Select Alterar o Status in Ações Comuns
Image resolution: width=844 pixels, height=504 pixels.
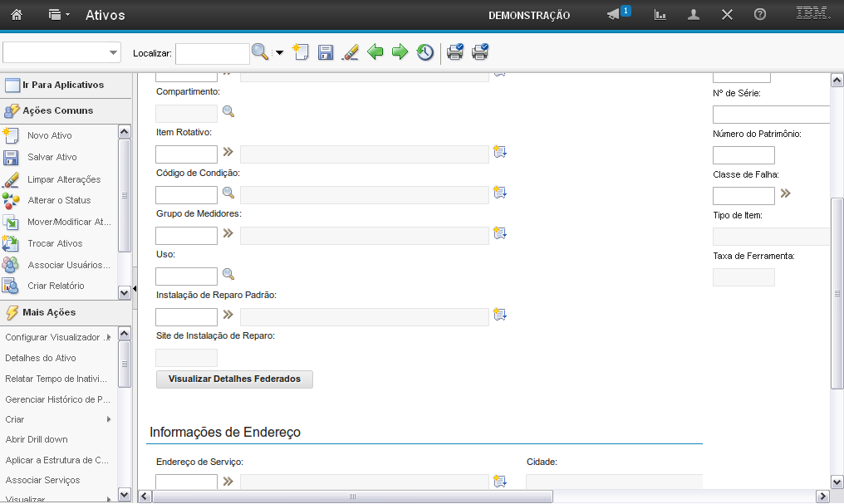[x=59, y=200]
